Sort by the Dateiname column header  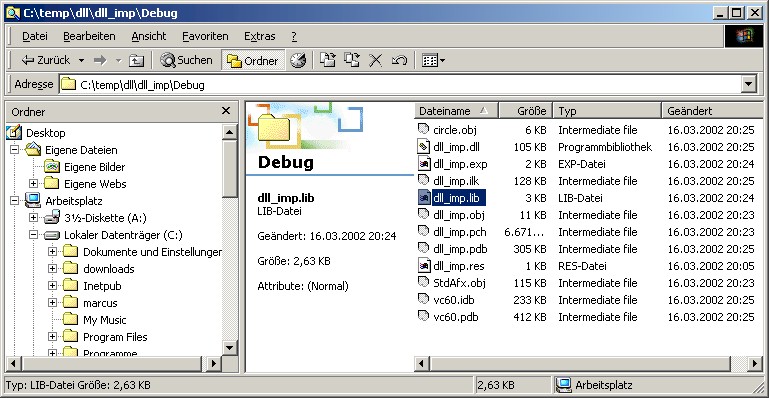coord(457,111)
